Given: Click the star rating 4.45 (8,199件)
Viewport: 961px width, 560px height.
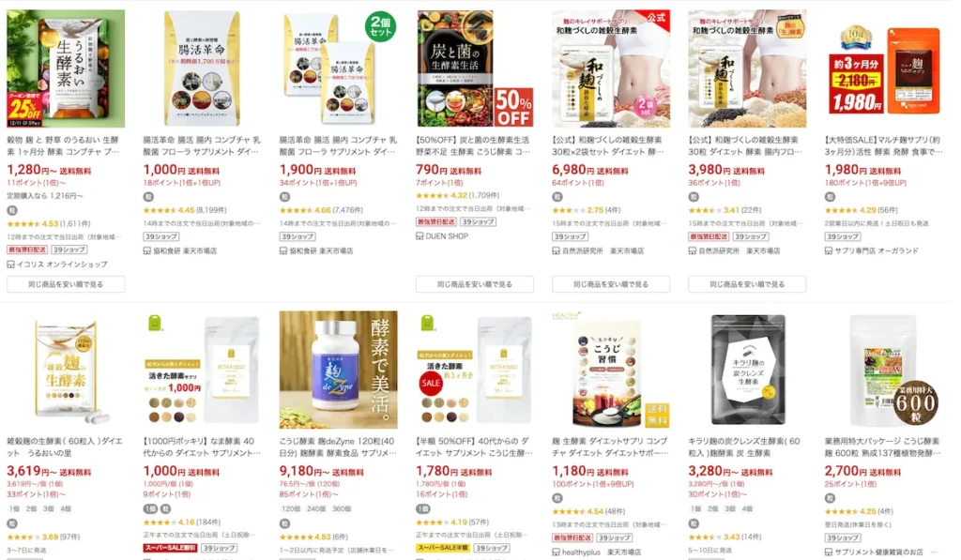Looking at the screenshot, I should [x=185, y=209].
